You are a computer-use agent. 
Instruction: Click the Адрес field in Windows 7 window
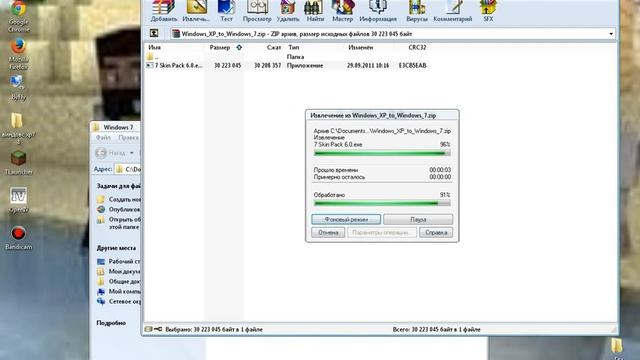127,169
